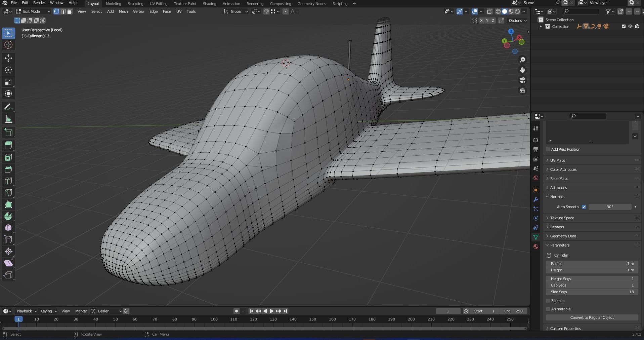Enable the Animatable checkbox
Viewport: 644px width, 340px height.
tap(548, 309)
